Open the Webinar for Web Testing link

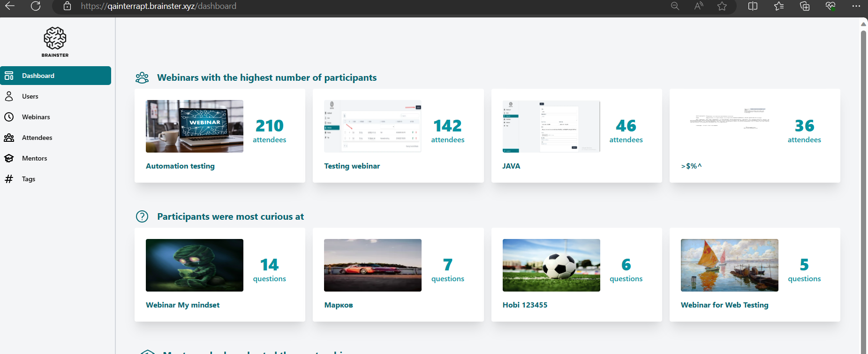(x=725, y=305)
